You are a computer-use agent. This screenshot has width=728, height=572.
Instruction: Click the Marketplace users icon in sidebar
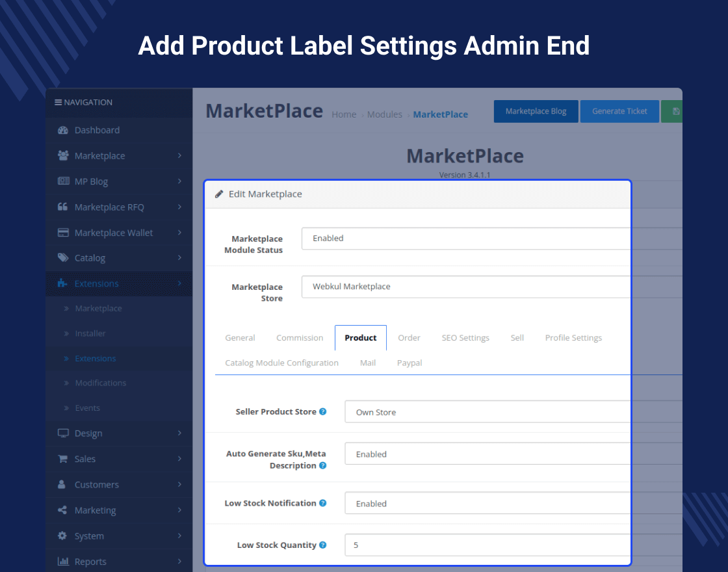62,155
